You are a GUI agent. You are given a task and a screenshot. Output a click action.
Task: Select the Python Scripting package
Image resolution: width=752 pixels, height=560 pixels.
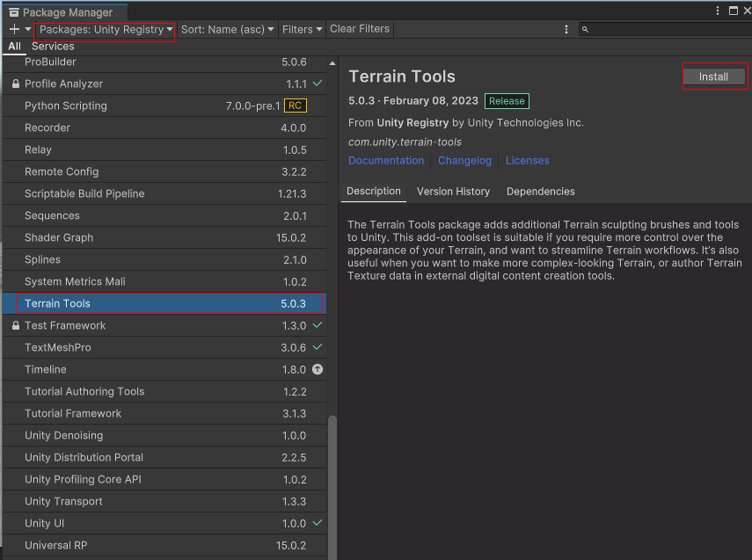[x=164, y=106]
